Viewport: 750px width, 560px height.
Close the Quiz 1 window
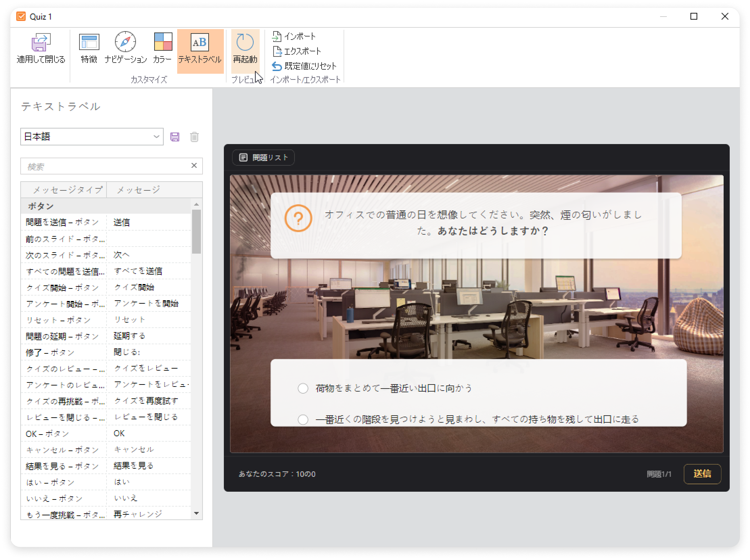(x=725, y=16)
